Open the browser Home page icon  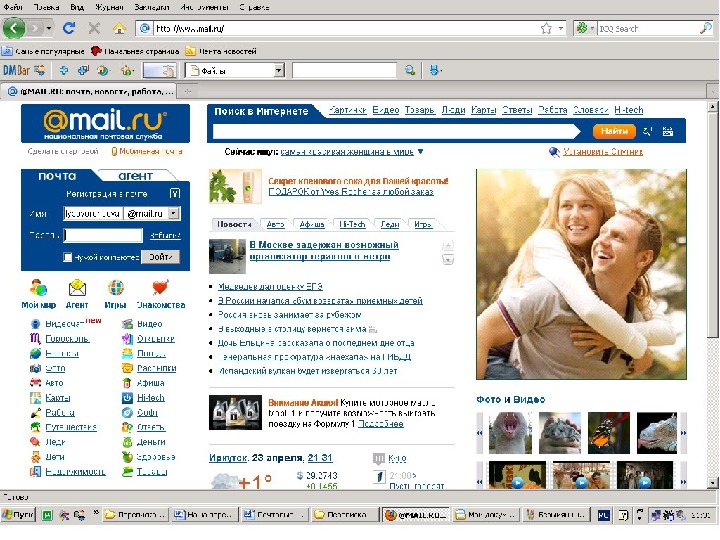click(x=119, y=28)
